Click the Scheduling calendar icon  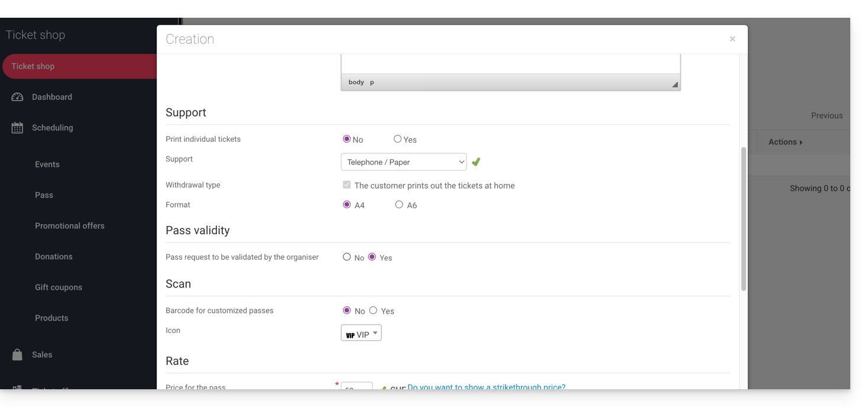[17, 128]
